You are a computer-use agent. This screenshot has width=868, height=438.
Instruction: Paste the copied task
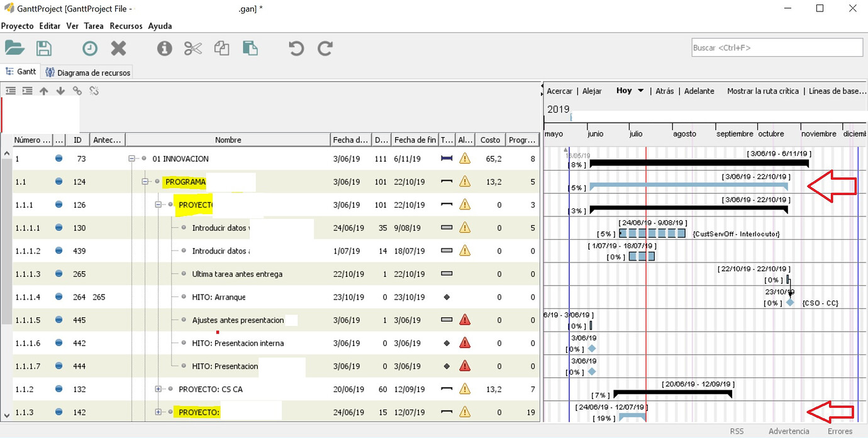250,48
